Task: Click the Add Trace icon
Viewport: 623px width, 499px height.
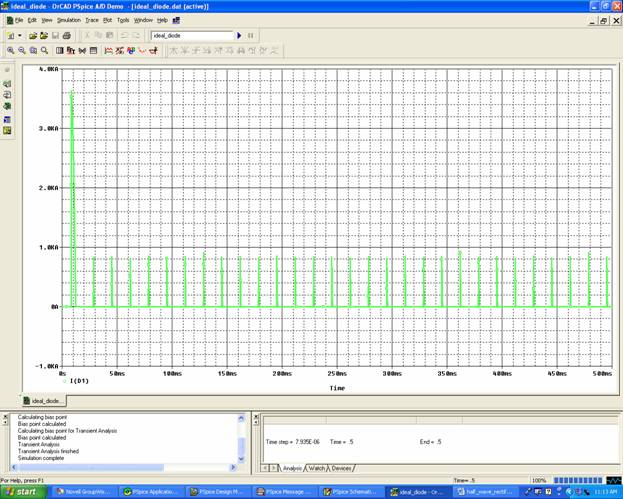Action: (x=108, y=50)
